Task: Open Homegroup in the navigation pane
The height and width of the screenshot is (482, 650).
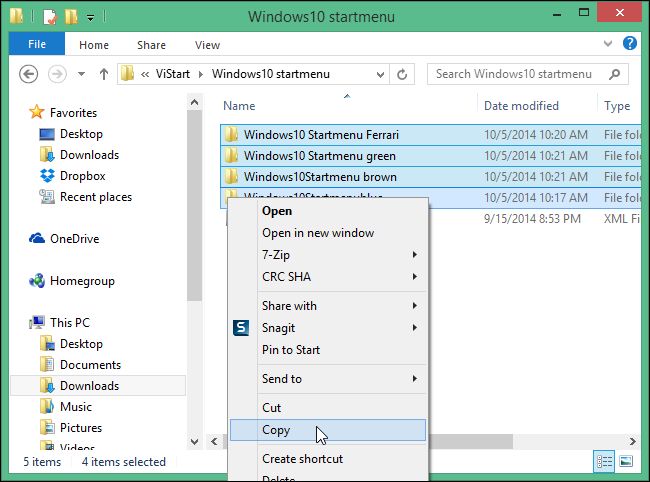Action: click(x=72, y=281)
